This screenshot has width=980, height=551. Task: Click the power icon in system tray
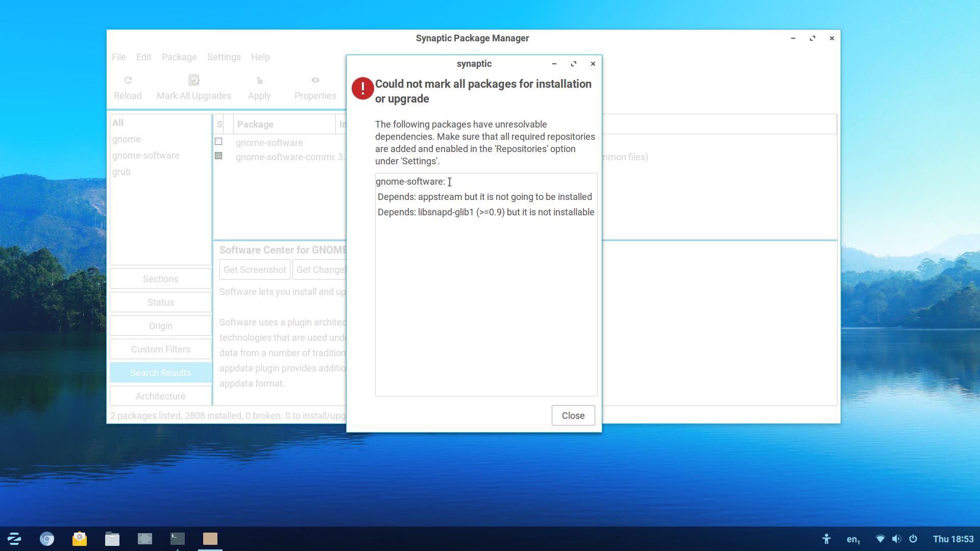click(x=913, y=539)
